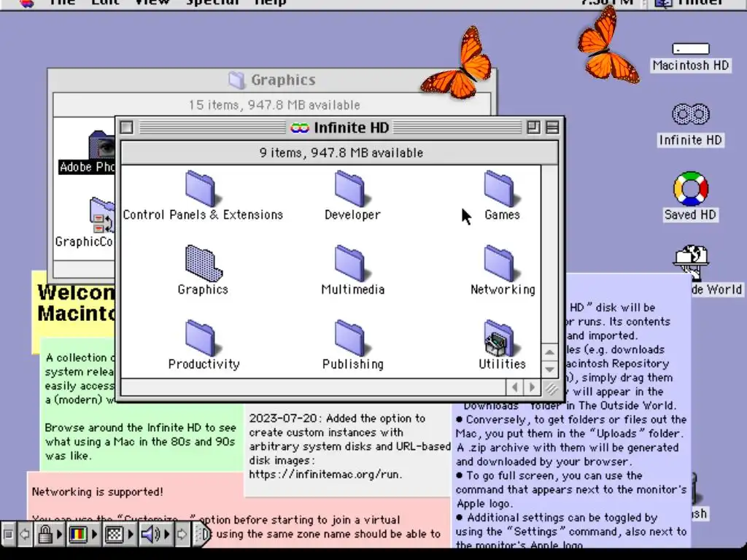The height and width of the screenshot is (560, 747).
Task: Open the Help menu
Action: (x=270, y=2)
